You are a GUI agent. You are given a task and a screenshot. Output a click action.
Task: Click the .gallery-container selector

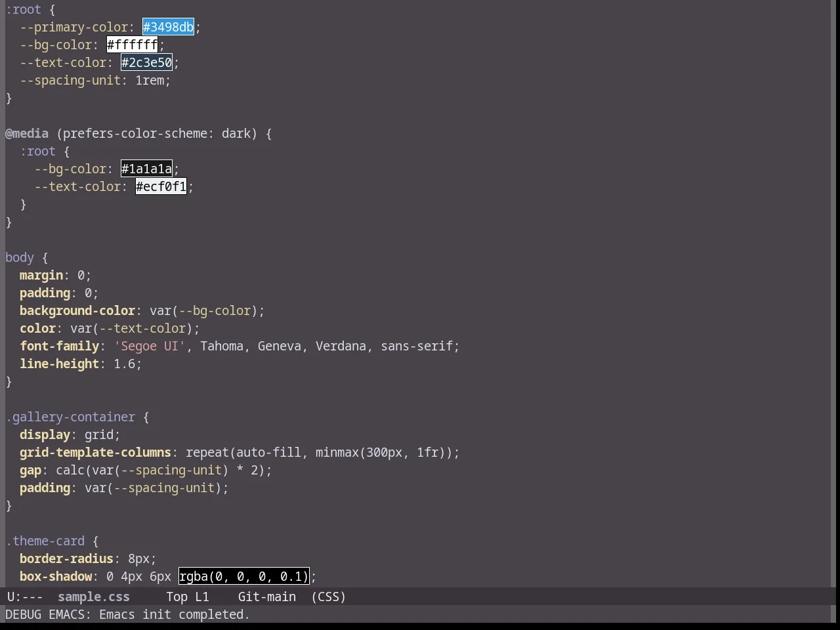coord(70,417)
